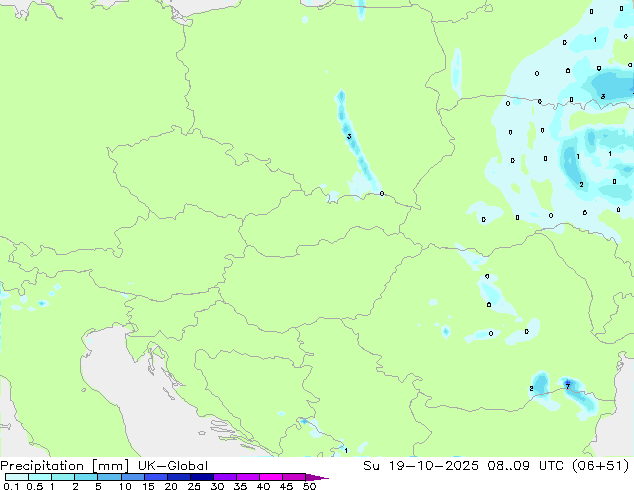The image size is (634, 490).
Task: Click the legend swatch between 1 and 2
Action: [x=63, y=477]
